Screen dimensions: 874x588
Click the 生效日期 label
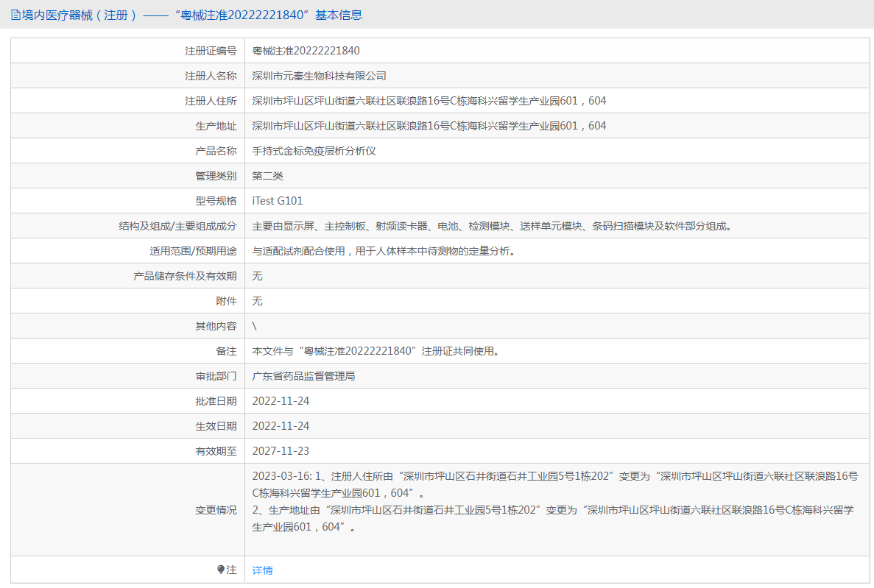point(216,426)
